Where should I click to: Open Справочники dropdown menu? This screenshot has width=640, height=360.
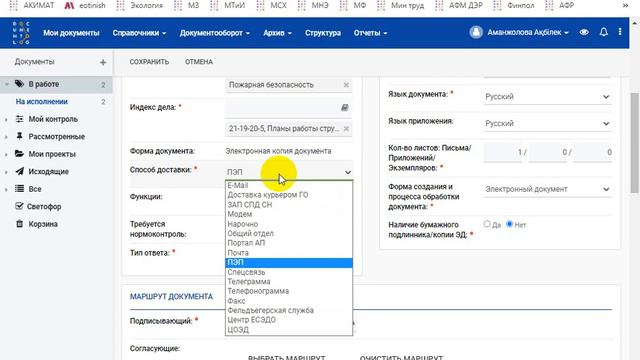click(x=139, y=33)
